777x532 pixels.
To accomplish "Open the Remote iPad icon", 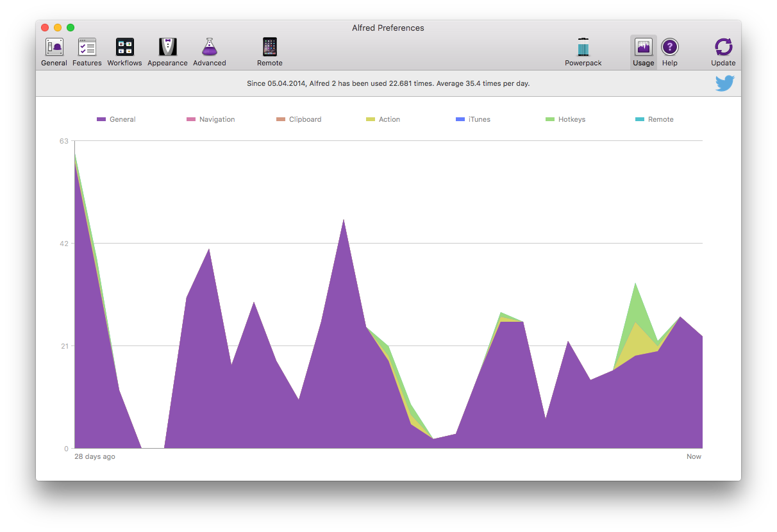I will 270,47.
